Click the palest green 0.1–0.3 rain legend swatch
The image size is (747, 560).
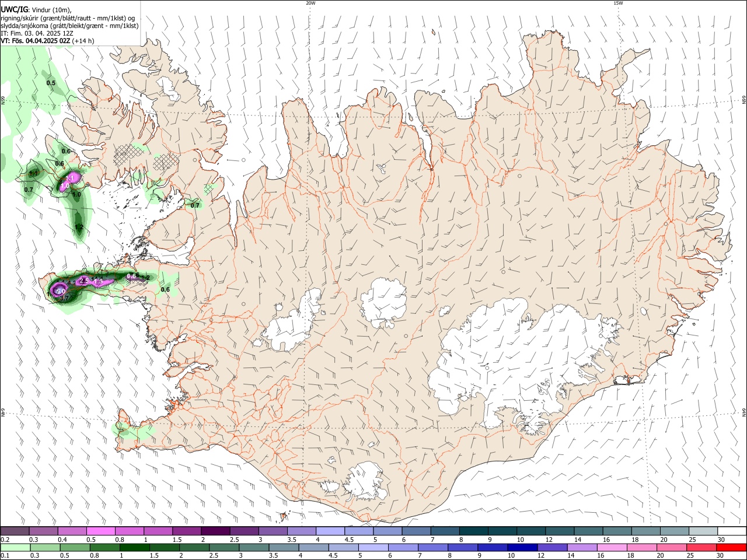point(15,547)
